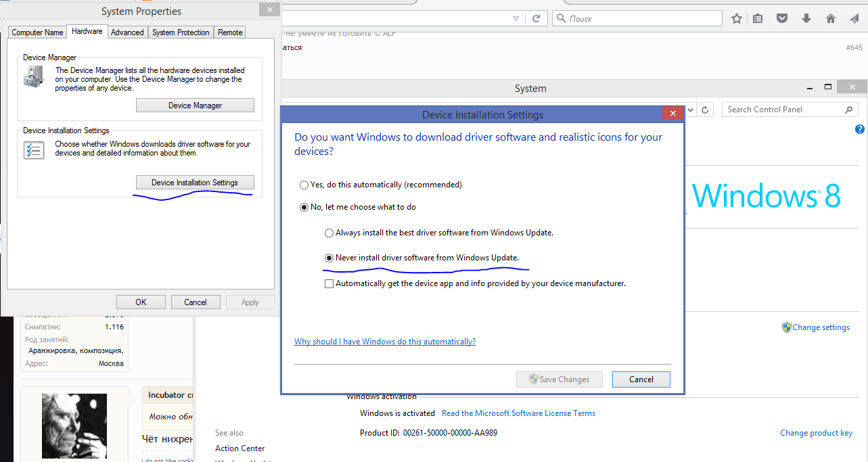
Task: Click the Device Manager computer icon
Action: click(x=33, y=76)
